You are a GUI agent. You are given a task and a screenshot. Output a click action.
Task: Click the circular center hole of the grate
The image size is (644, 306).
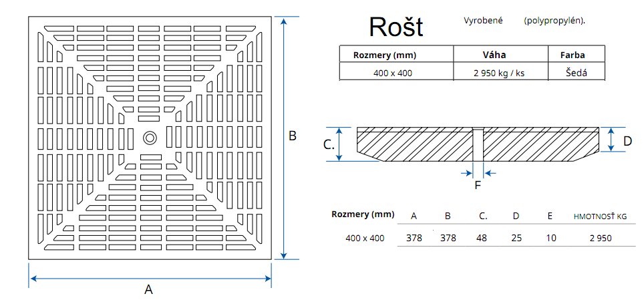[x=150, y=137]
